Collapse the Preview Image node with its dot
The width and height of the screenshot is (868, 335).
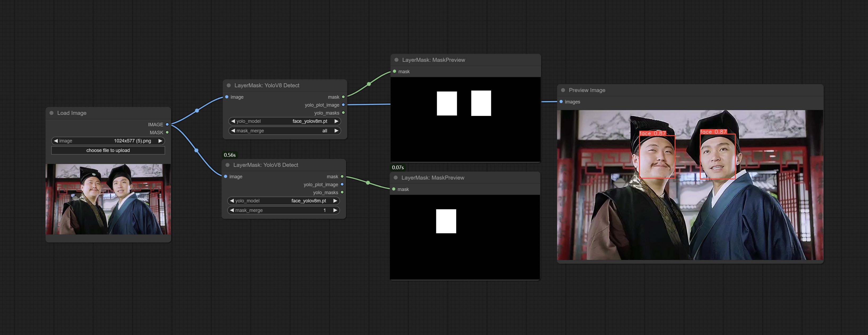pyautogui.click(x=563, y=90)
